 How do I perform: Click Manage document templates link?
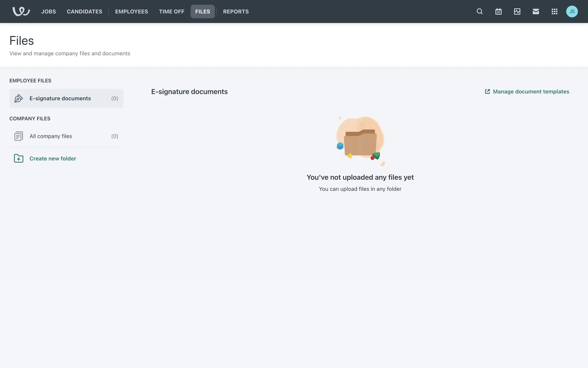[x=531, y=91]
